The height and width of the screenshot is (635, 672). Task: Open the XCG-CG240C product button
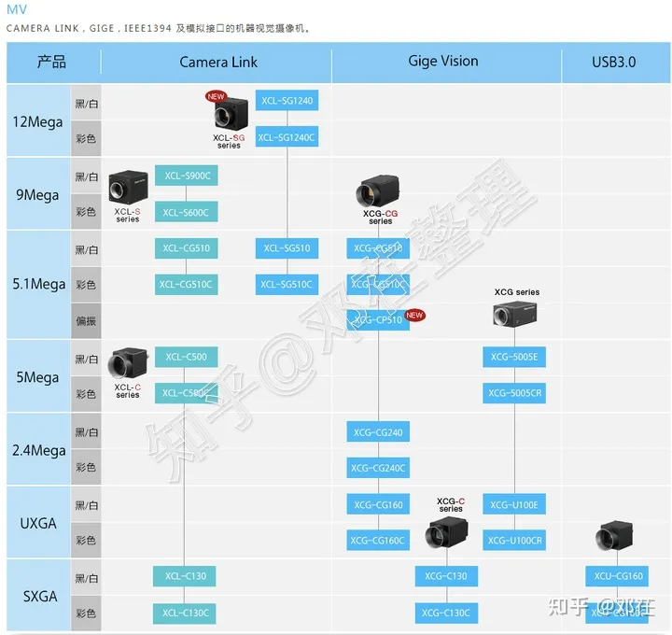pyautogui.click(x=378, y=468)
